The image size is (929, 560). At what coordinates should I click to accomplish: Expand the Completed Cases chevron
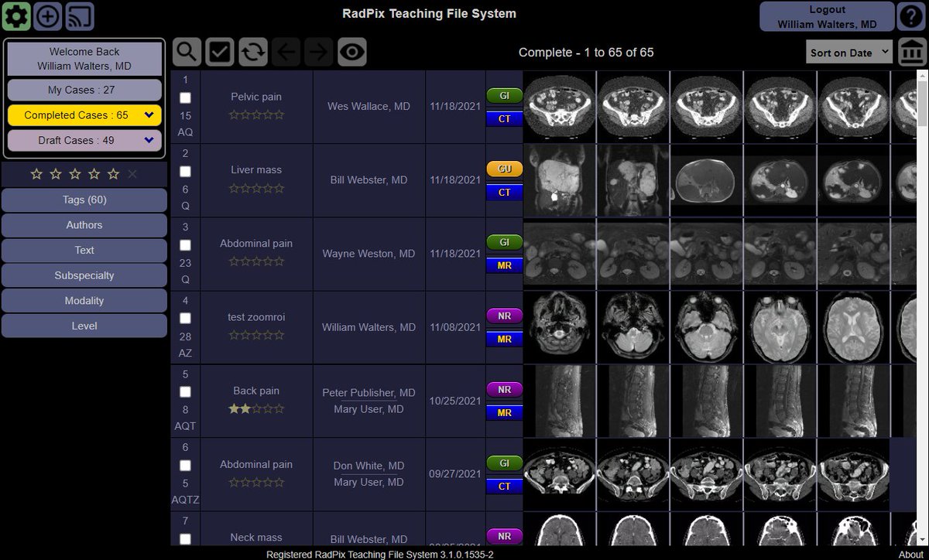click(x=149, y=115)
